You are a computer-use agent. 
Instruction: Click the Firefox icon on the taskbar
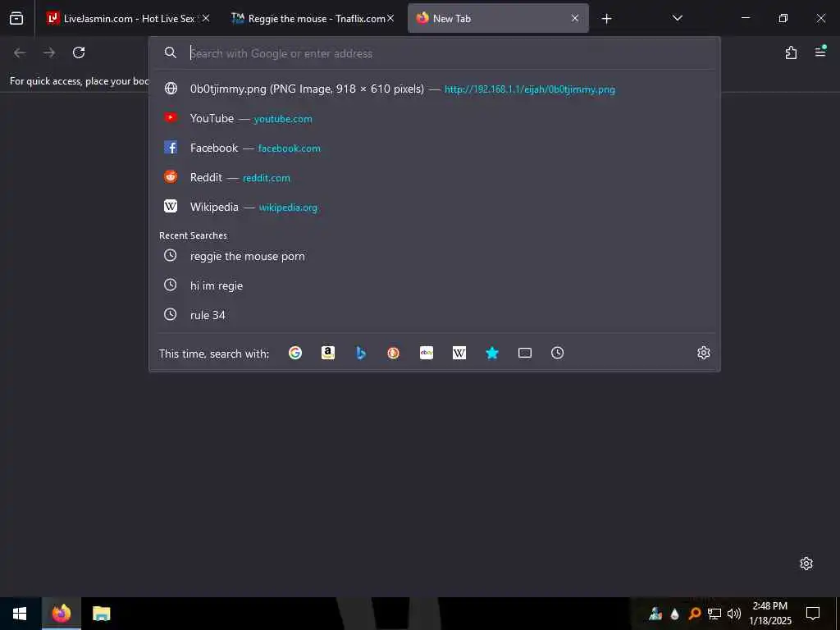(61, 614)
